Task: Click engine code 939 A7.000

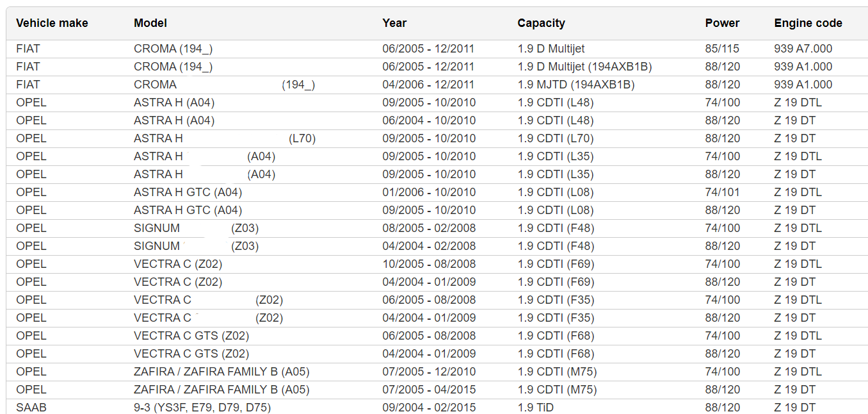Action: point(803,49)
